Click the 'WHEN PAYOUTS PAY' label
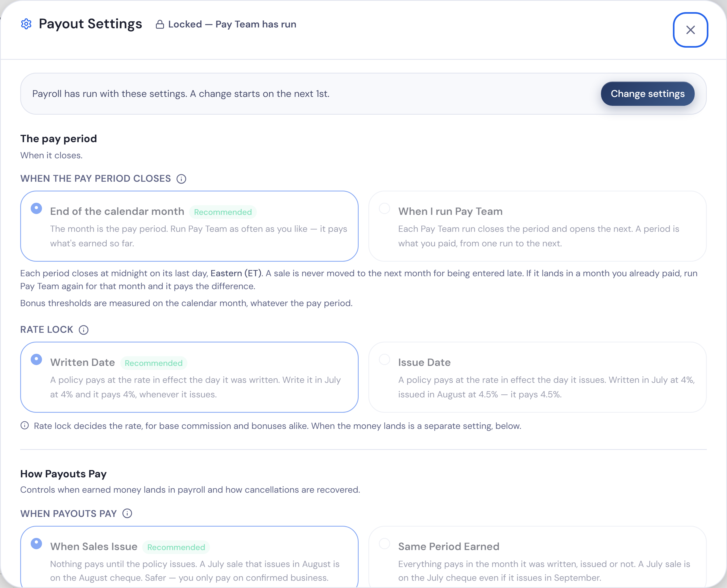 pos(68,513)
